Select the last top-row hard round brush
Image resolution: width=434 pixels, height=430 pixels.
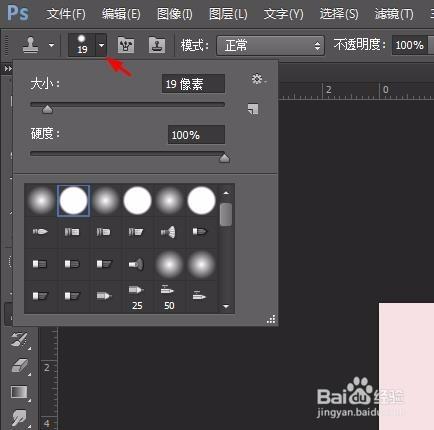[201, 201]
